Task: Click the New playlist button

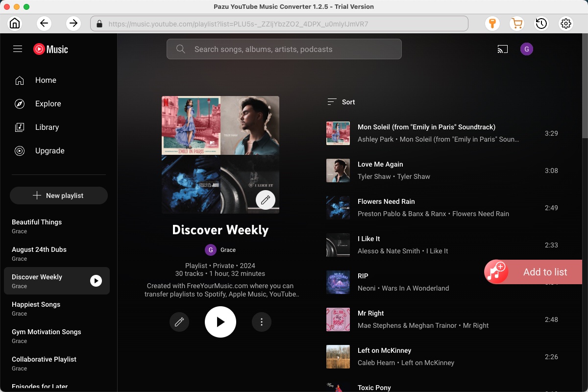Action: click(58, 195)
